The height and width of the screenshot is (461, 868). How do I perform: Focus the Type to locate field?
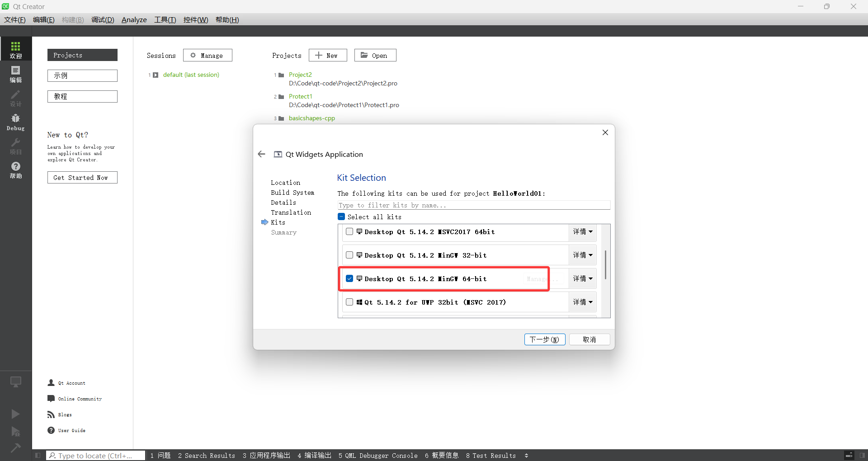pos(96,456)
